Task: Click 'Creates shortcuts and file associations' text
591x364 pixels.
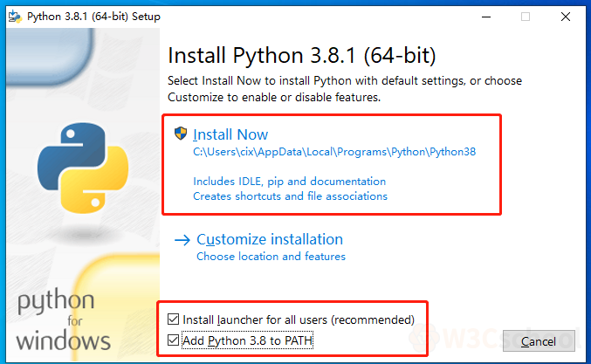Action: 290,196
